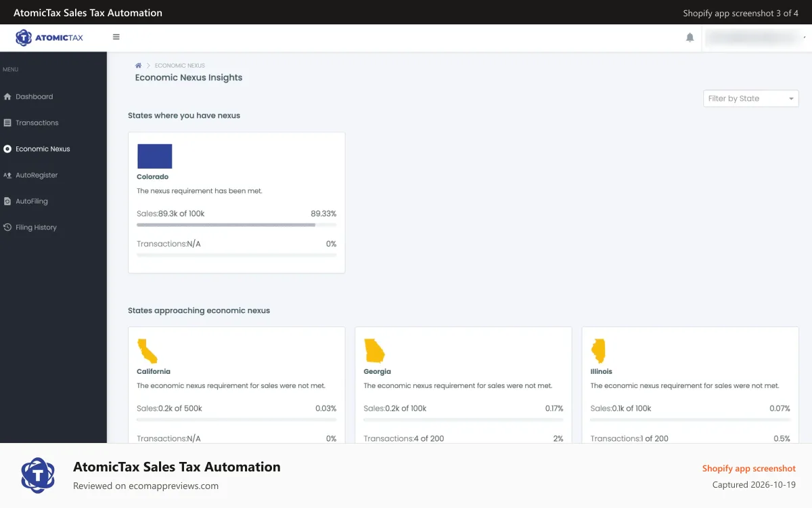Screen dimensions: 812x508
Task: Click 'States approaching economic nexus' heading
Action: [199, 311]
